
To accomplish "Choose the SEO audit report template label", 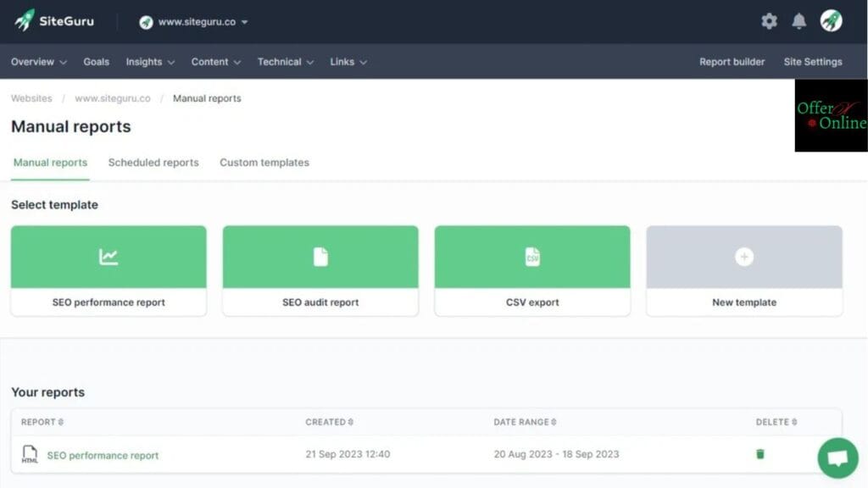I will point(320,302).
